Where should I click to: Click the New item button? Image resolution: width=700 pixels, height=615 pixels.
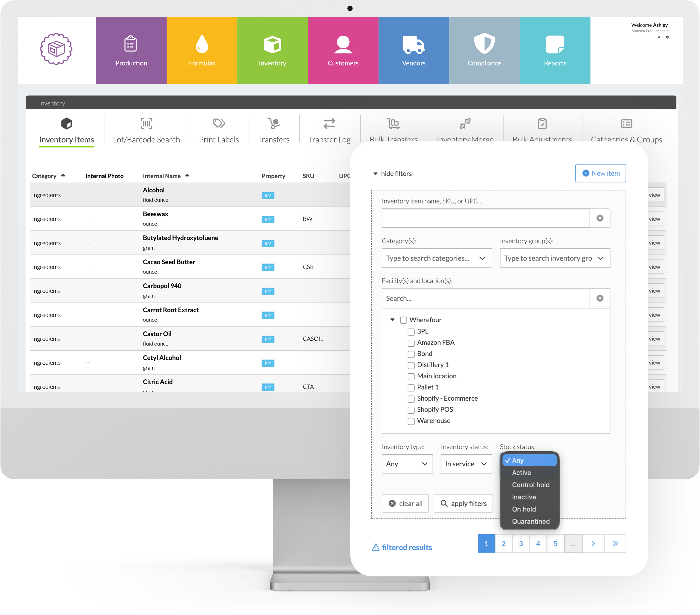pyautogui.click(x=600, y=173)
